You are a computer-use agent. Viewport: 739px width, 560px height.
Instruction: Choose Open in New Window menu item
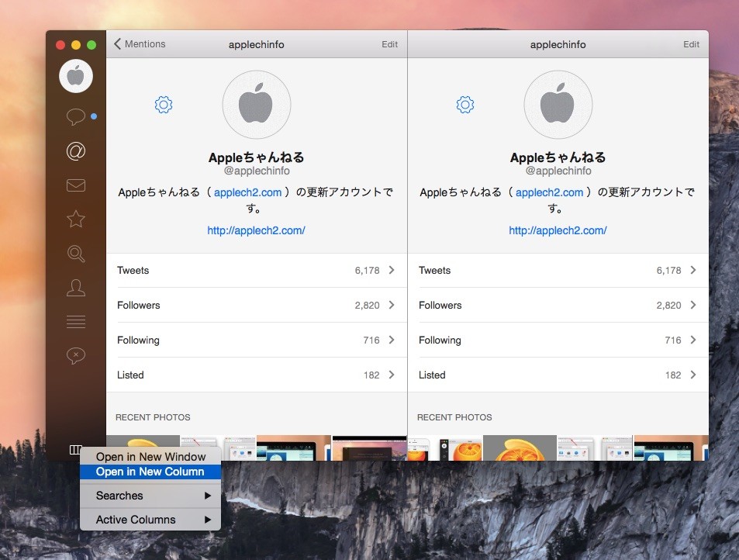click(x=150, y=457)
